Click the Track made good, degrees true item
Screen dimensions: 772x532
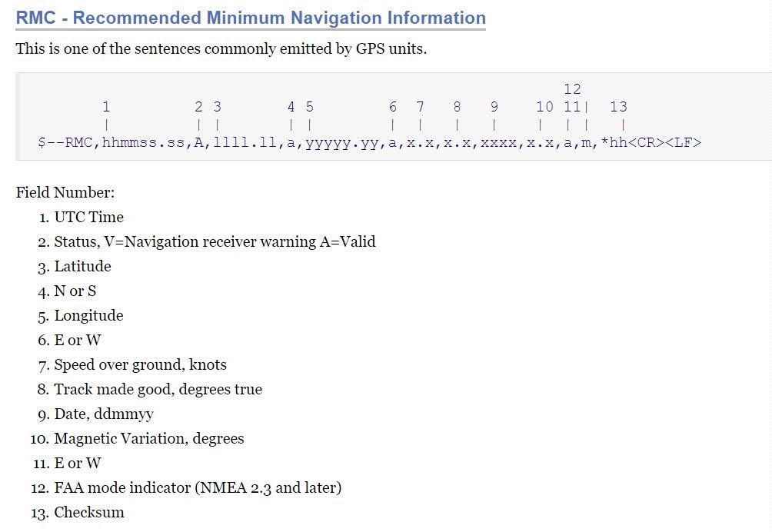[158, 389]
